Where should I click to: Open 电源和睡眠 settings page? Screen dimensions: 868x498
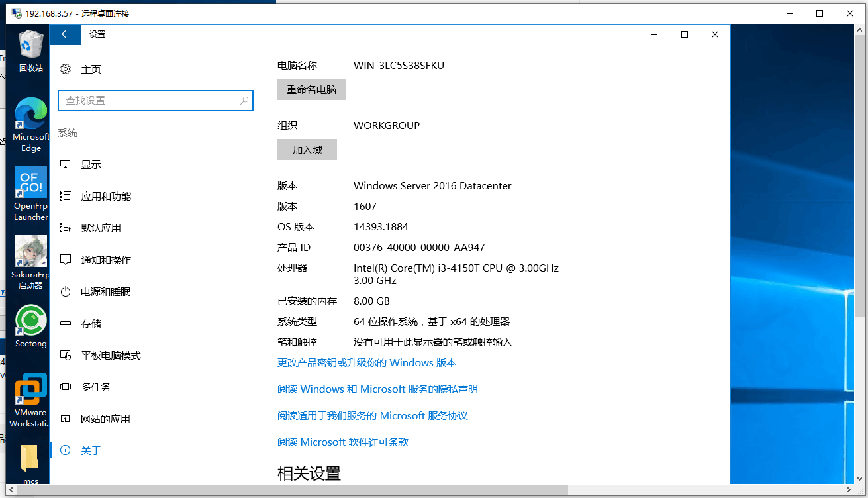click(x=106, y=291)
